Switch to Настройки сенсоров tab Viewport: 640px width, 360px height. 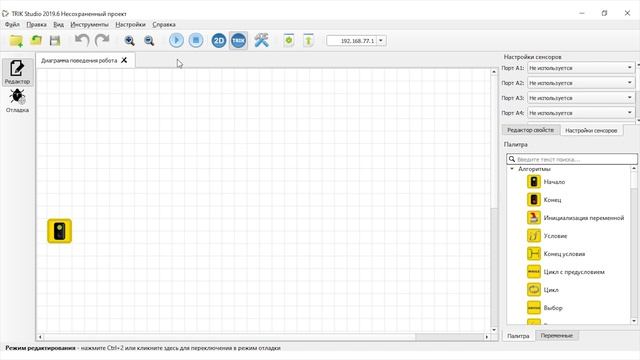point(591,131)
